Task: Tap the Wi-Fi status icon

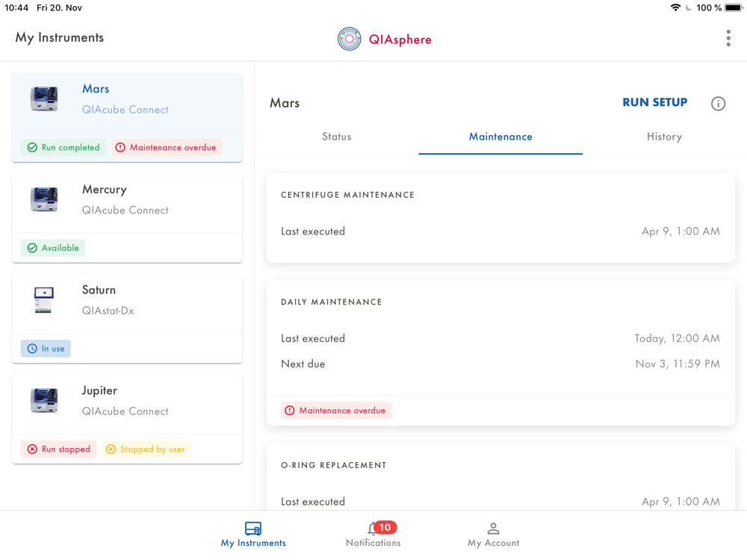Action: 675,7
